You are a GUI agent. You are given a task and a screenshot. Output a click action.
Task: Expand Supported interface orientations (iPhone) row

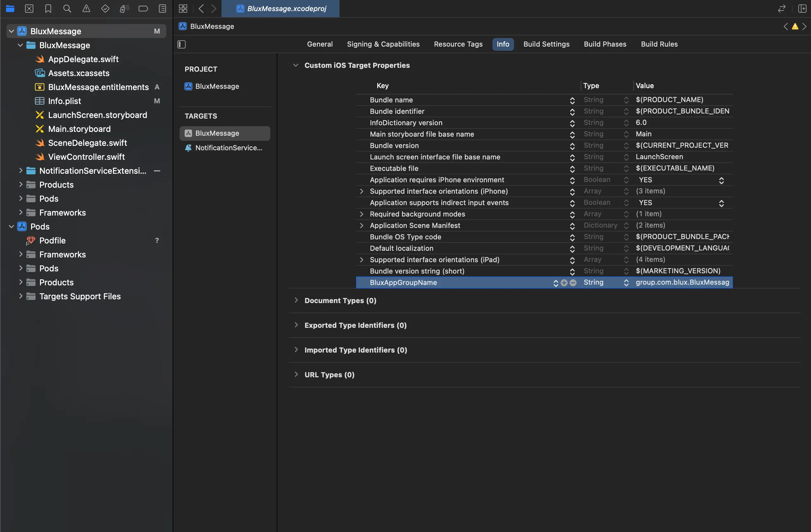click(361, 191)
